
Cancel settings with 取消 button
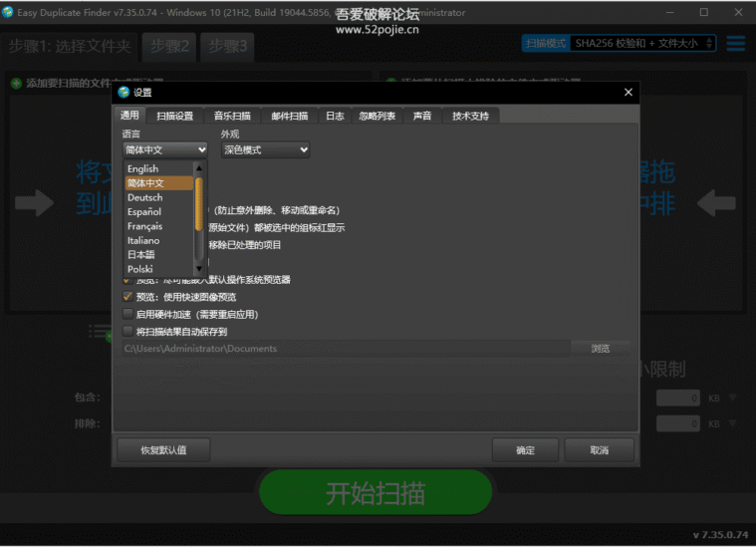(x=599, y=450)
